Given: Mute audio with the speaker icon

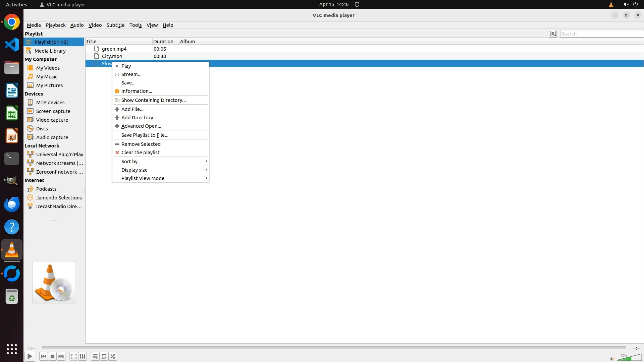Looking at the screenshot, I should pos(612,359).
